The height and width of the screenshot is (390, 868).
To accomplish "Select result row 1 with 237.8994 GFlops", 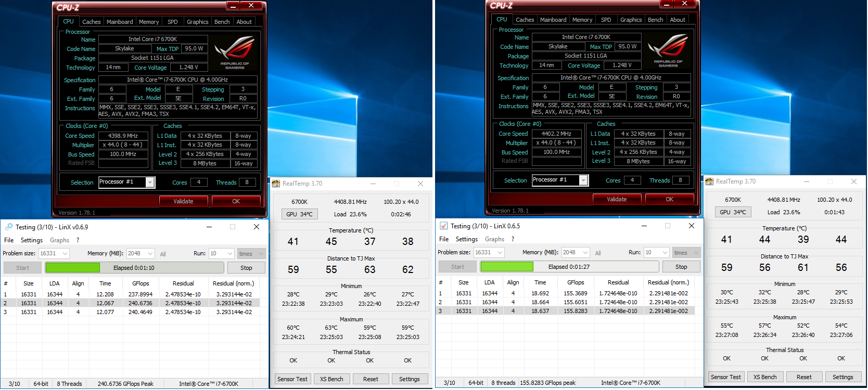I will click(130, 294).
